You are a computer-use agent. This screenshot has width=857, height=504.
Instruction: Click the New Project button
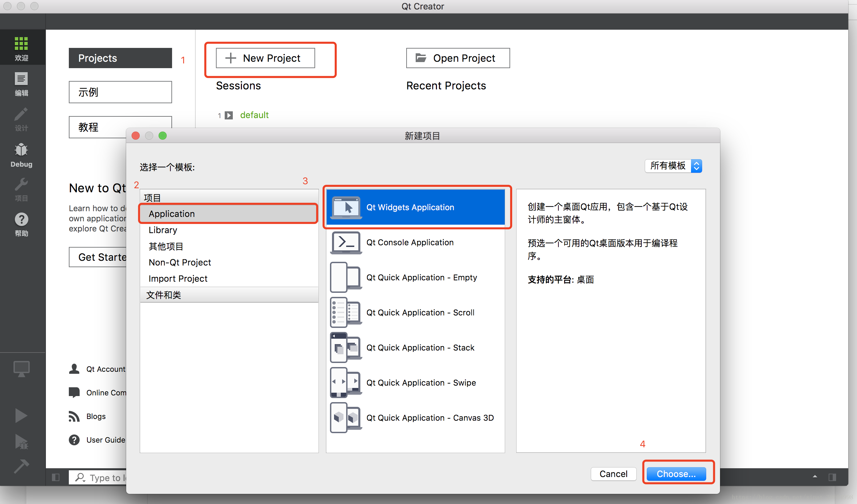click(265, 58)
